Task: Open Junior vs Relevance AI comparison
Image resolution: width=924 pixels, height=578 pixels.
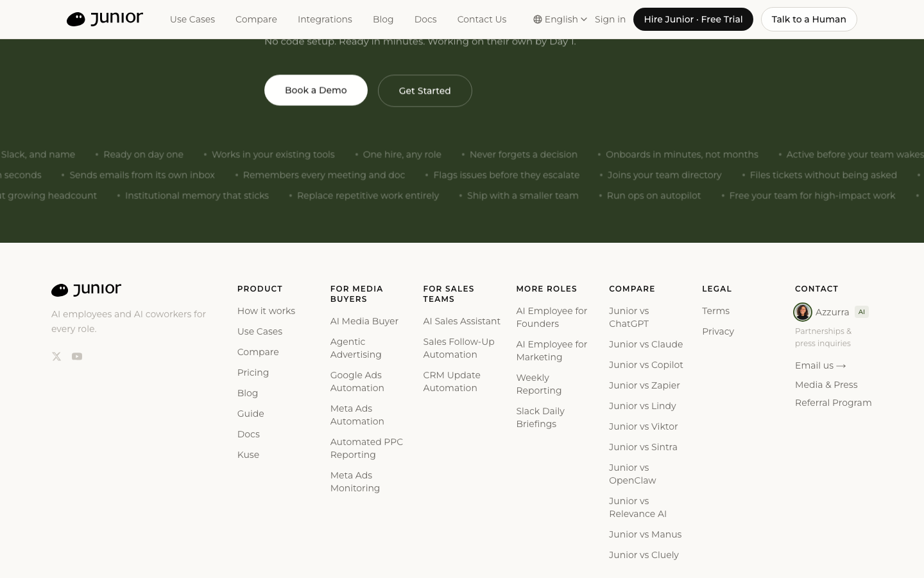Action: [x=638, y=507]
